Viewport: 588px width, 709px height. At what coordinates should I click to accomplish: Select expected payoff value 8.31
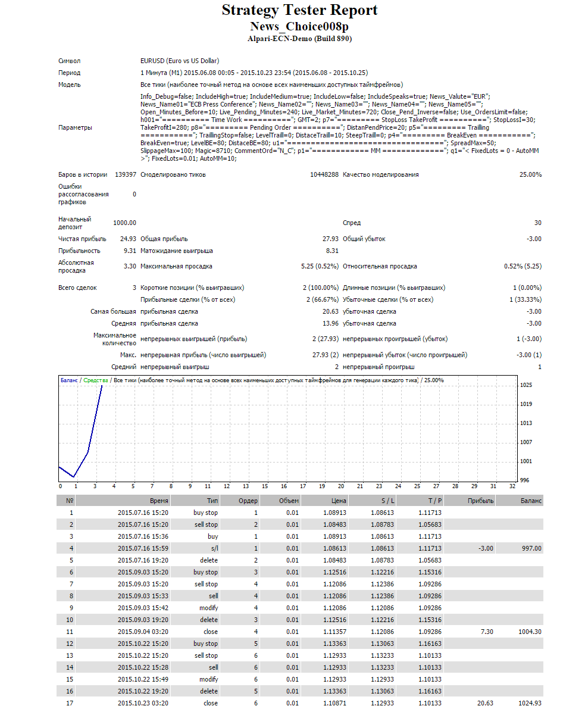point(332,251)
